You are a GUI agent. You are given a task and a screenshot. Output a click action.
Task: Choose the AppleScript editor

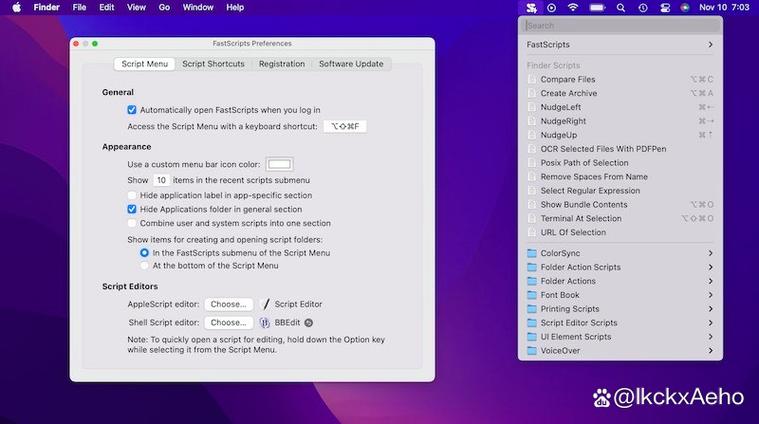[228, 304]
